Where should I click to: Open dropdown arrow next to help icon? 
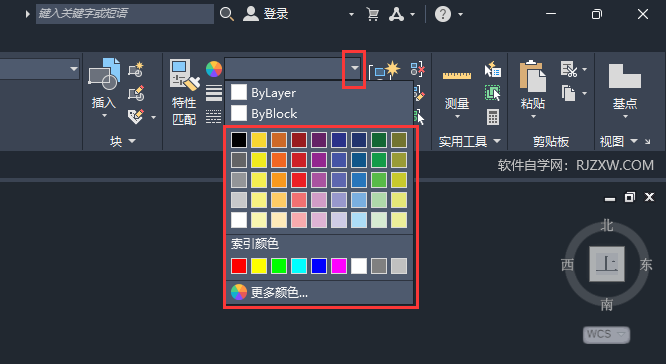click(460, 14)
